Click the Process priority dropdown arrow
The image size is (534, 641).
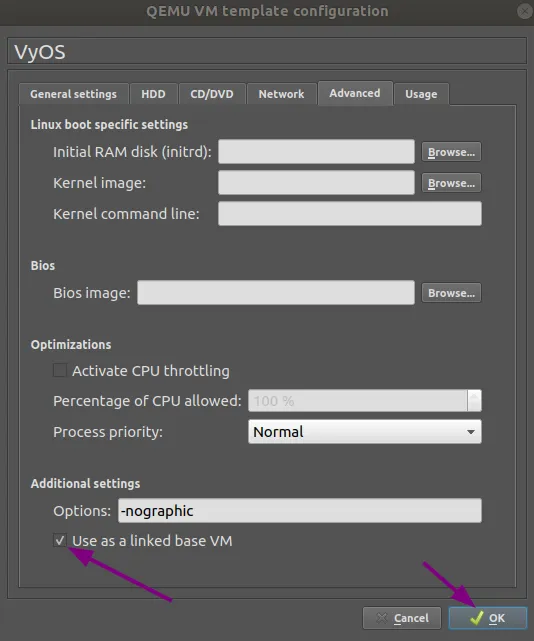(471, 432)
